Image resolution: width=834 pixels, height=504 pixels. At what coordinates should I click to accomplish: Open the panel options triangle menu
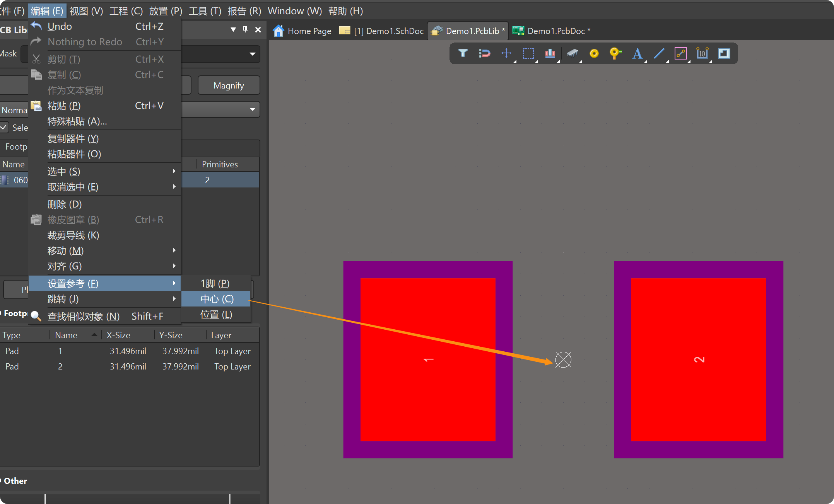tap(233, 29)
